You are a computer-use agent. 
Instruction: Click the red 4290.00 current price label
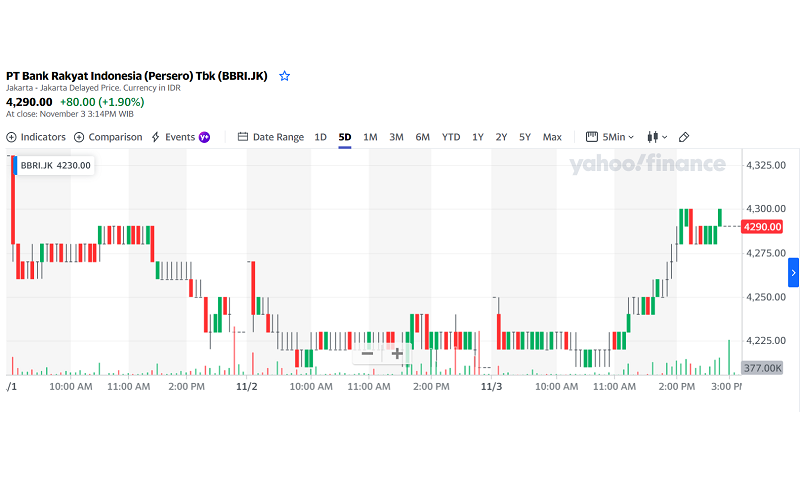pos(762,226)
